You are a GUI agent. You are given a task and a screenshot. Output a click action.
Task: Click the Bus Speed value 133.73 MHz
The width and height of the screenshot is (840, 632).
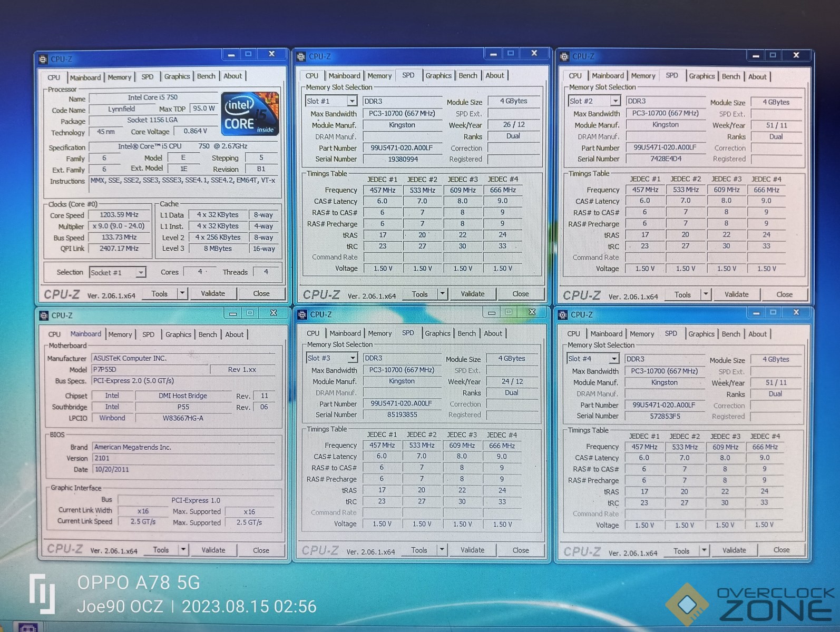pos(119,238)
